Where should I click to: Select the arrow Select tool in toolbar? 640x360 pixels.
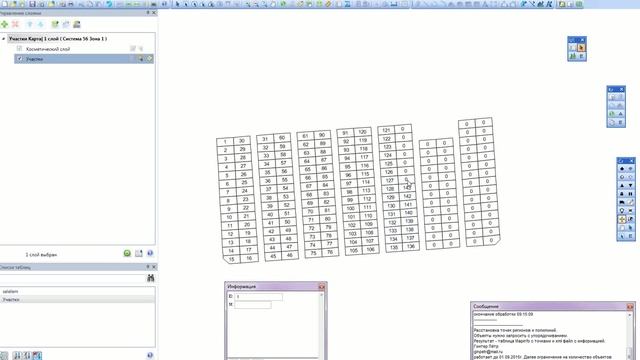pos(177,4)
